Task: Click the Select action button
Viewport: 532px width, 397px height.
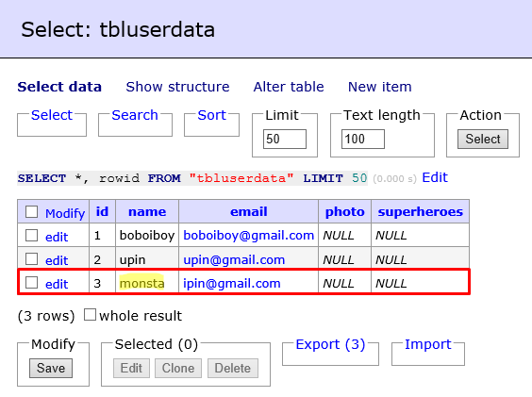Action: [x=483, y=140]
